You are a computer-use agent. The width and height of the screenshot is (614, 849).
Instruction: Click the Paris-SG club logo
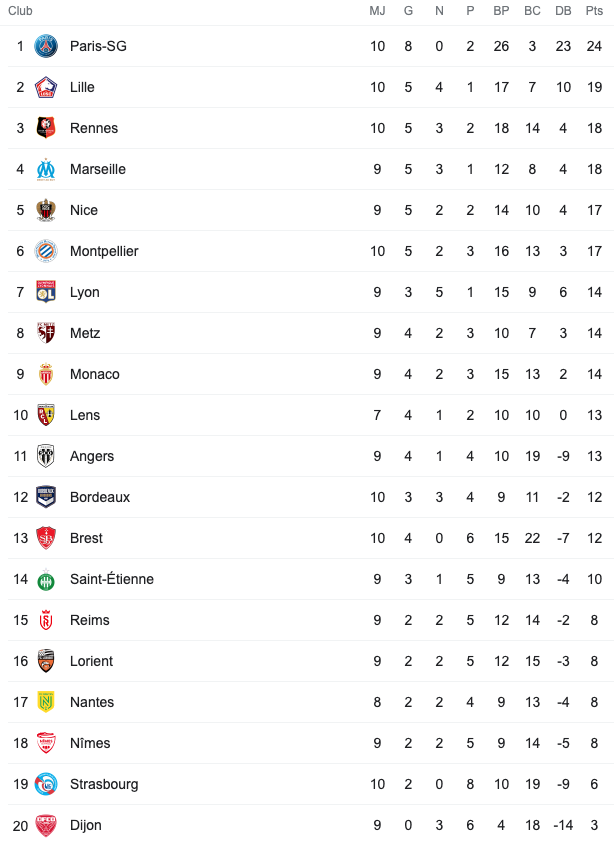click(x=46, y=46)
